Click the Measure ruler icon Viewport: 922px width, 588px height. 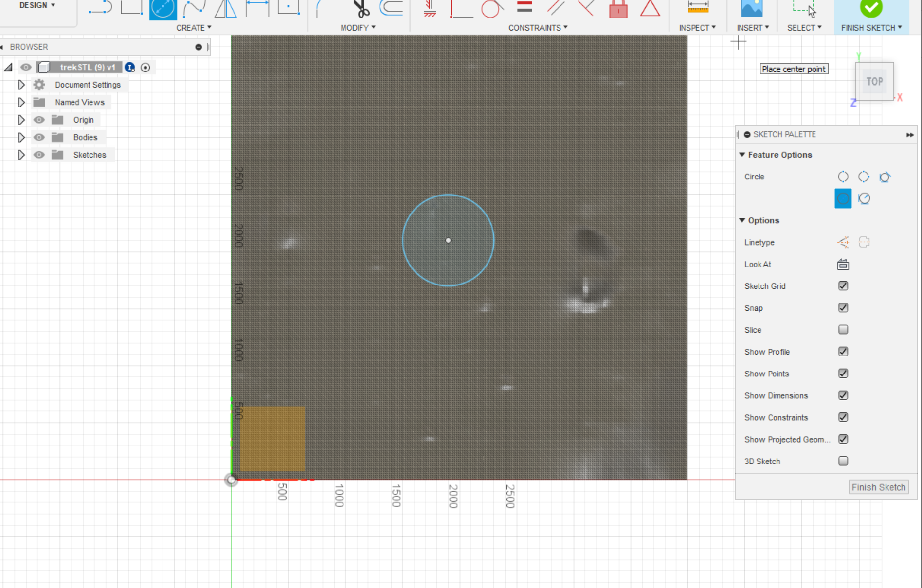pyautogui.click(x=698, y=7)
